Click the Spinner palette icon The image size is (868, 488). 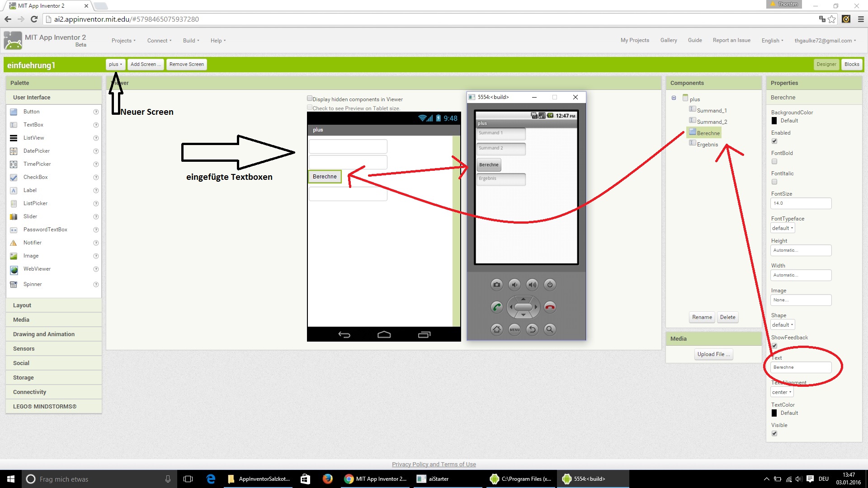pyautogui.click(x=14, y=284)
